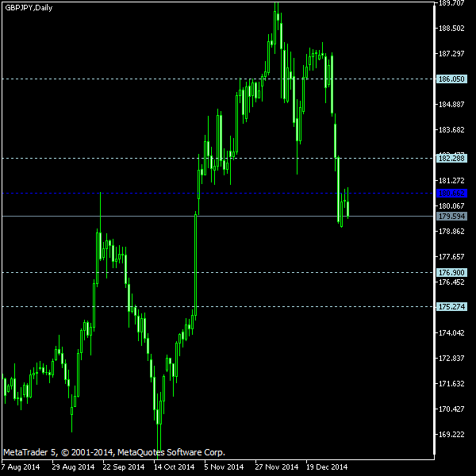The width and height of the screenshot is (476, 476).
Task: Click the 174.042 price scale value
Action: (451, 333)
